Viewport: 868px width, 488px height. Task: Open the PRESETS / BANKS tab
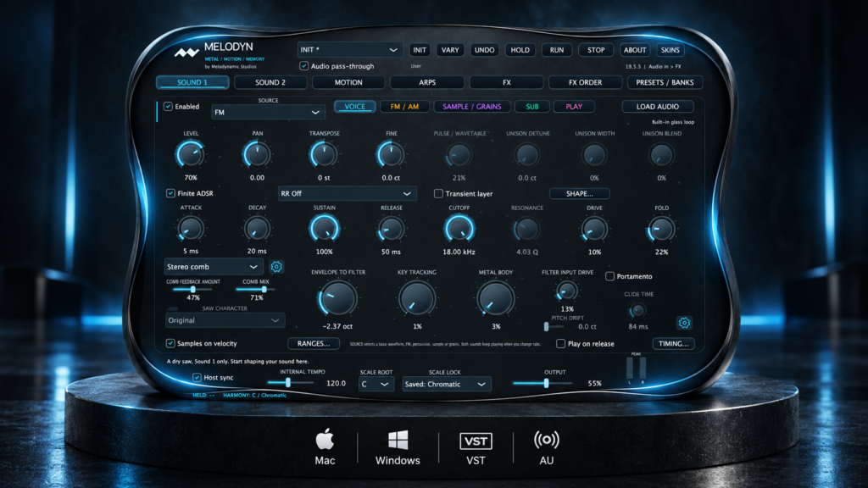pos(665,82)
